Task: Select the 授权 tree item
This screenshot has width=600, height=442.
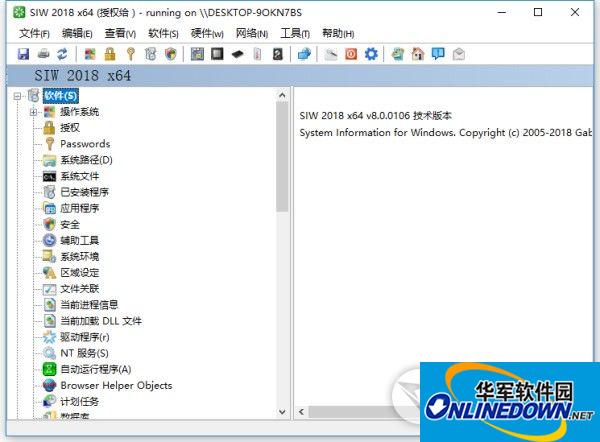Action: 70,128
